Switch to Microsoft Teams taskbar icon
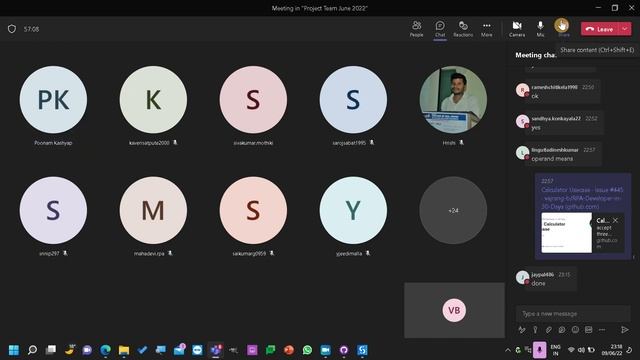The width and height of the screenshot is (640, 360). pos(216,350)
